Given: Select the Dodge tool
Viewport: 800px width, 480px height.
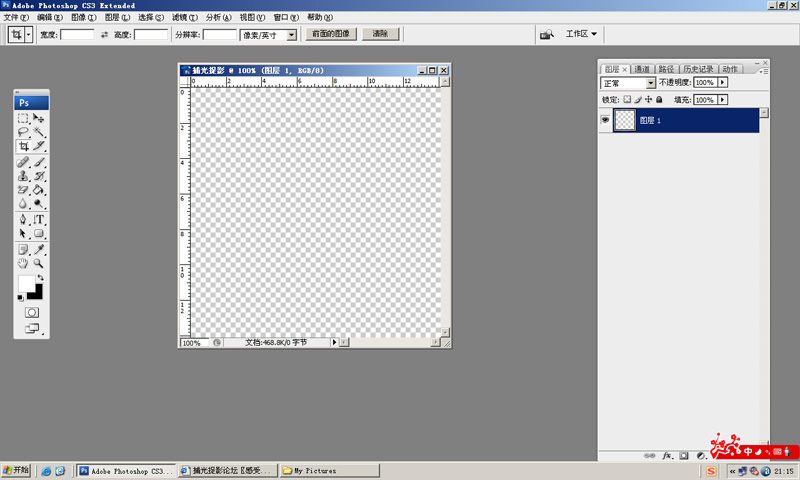Looking at the screenshot, I should pyautogui.click(x=39, y=204).
